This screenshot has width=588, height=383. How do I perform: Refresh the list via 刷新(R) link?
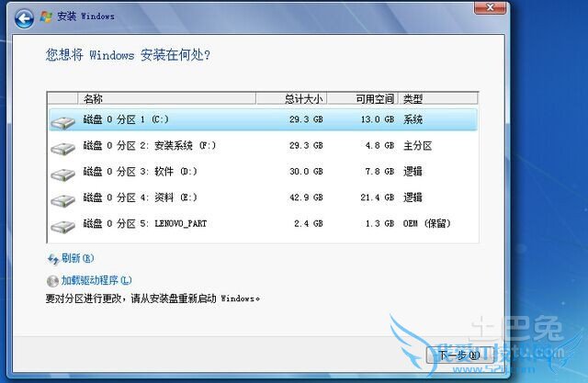tap(77, 258)
